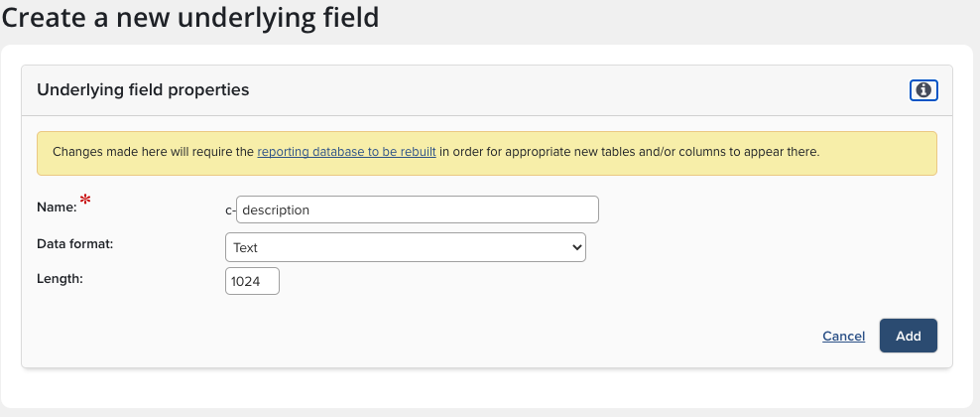
Task: Click the red required asterisk
Action: [x=85, y=203]
